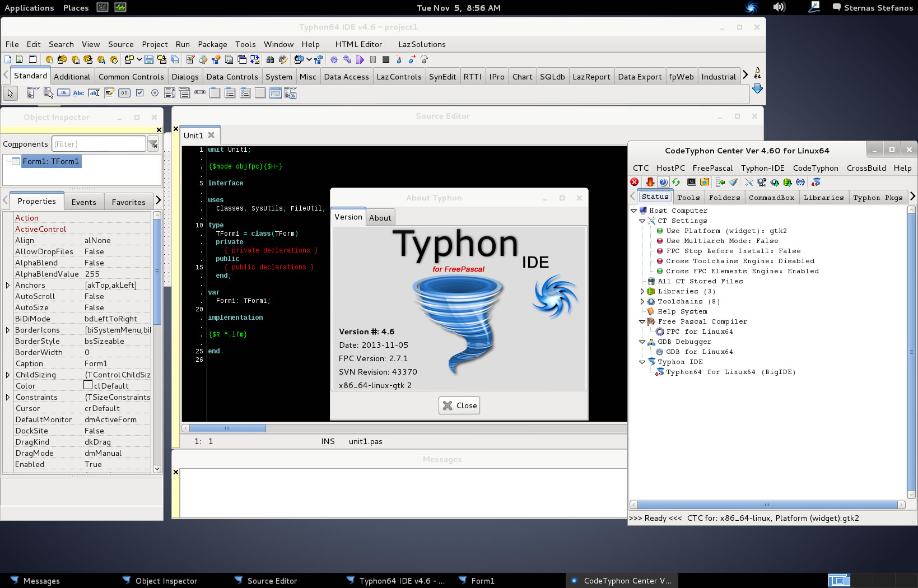
Task: Click the binoculars Find icon
Action: tap(270, 59)
